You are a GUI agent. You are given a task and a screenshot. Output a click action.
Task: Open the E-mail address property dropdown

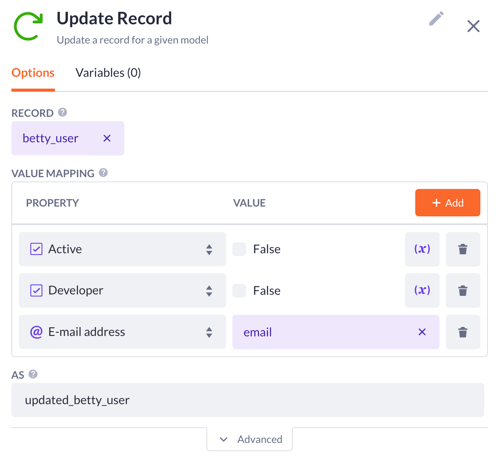(x=122, y=332)
